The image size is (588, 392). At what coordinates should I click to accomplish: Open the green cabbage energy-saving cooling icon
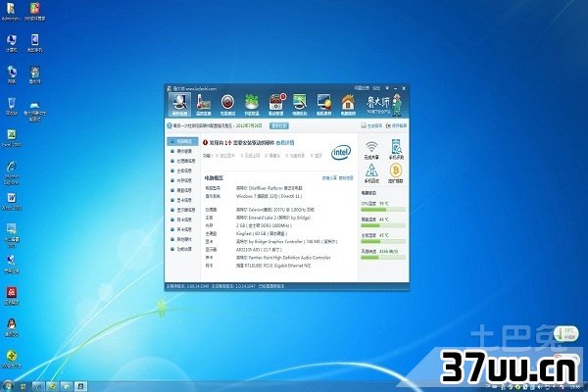point(252,104)
